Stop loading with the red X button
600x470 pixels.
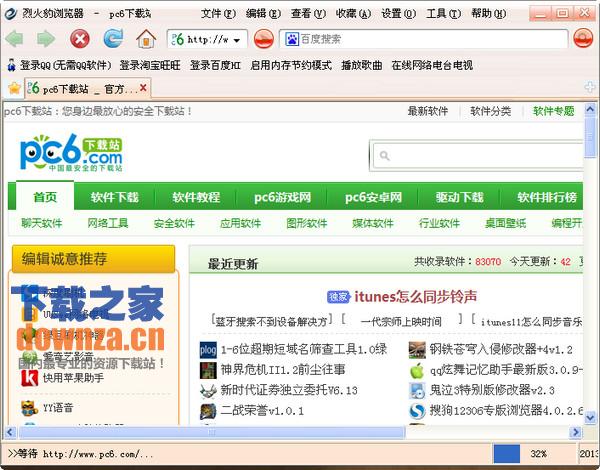click(80, 39)
